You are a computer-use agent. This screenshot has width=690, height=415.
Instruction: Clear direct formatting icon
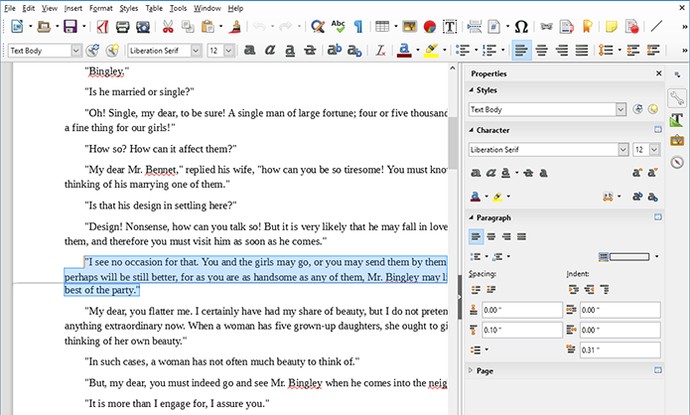pos(381,51)
